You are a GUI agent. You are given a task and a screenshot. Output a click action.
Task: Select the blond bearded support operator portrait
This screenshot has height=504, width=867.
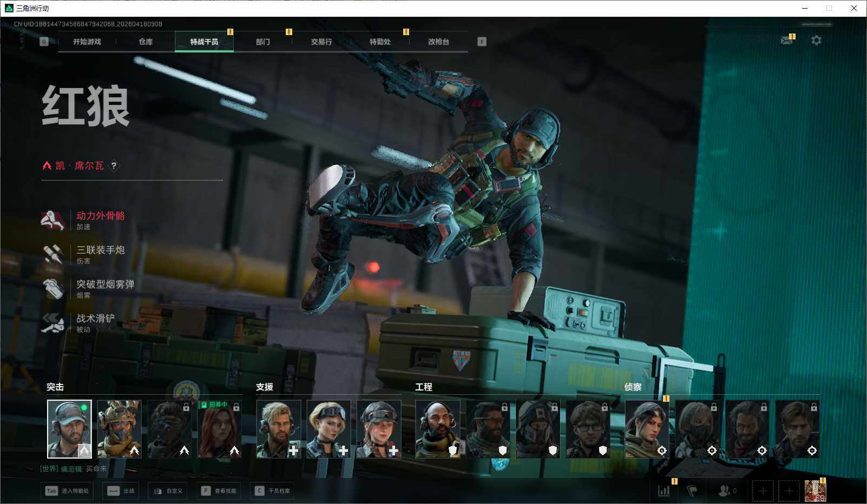point(279,429)
